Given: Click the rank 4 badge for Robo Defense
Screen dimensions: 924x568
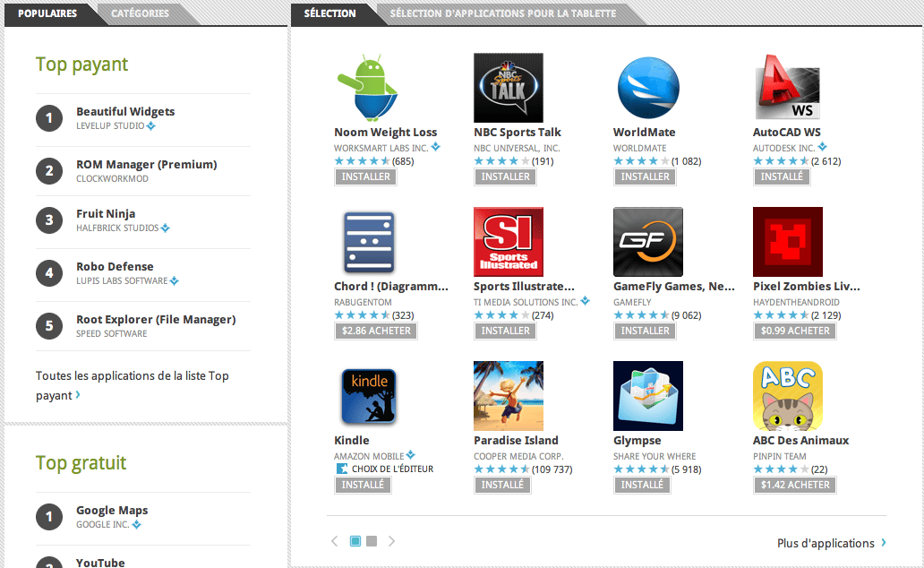Looking at the screenshot, I should coord(49,273).
